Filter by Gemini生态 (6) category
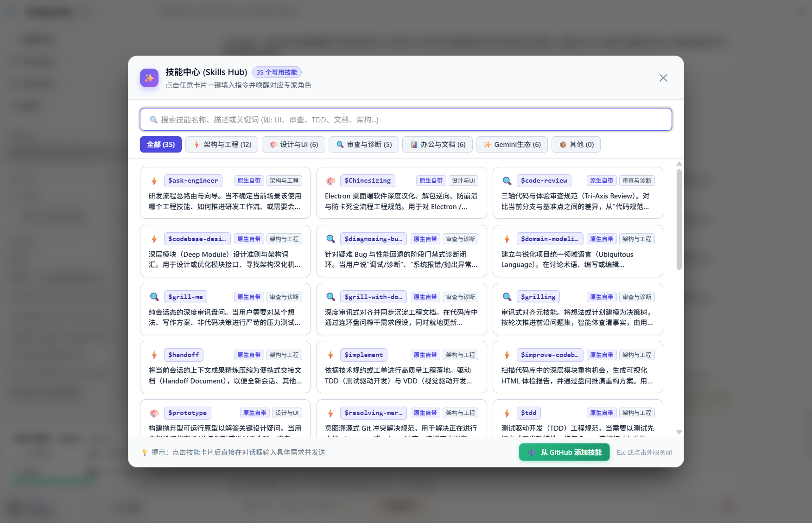This screenshot has height=523, width=812. tap(512, 145)
